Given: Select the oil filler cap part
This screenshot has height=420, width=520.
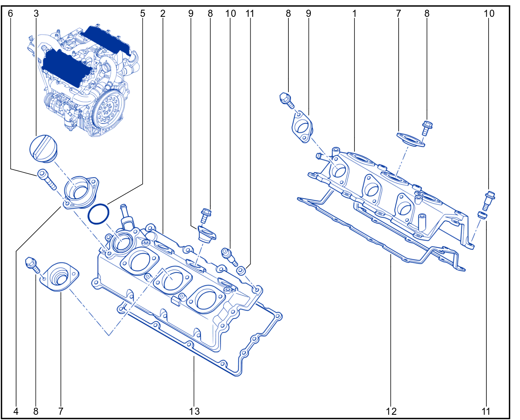Looking at the screenshot, I should 43,149.
